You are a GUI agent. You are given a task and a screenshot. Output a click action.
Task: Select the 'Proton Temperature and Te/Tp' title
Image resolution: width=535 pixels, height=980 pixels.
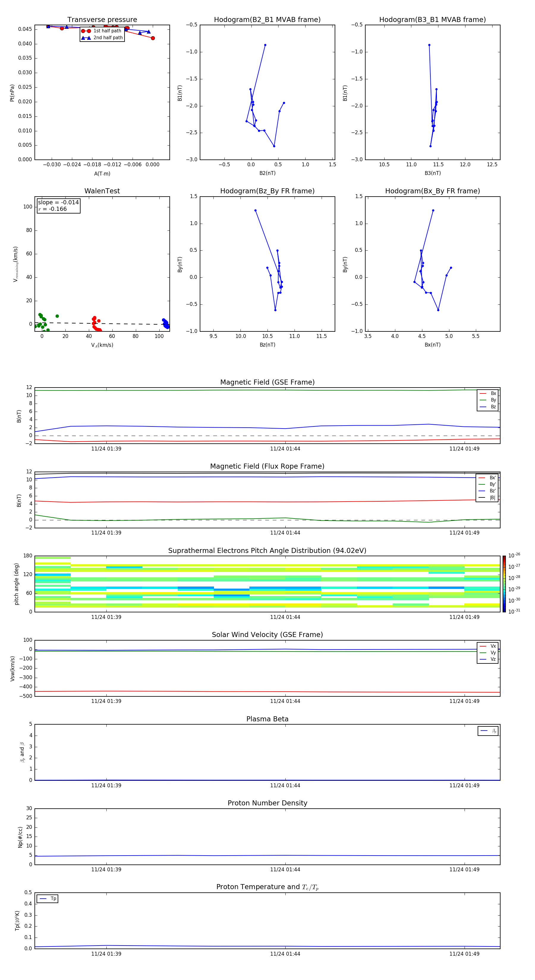point(267,887)
